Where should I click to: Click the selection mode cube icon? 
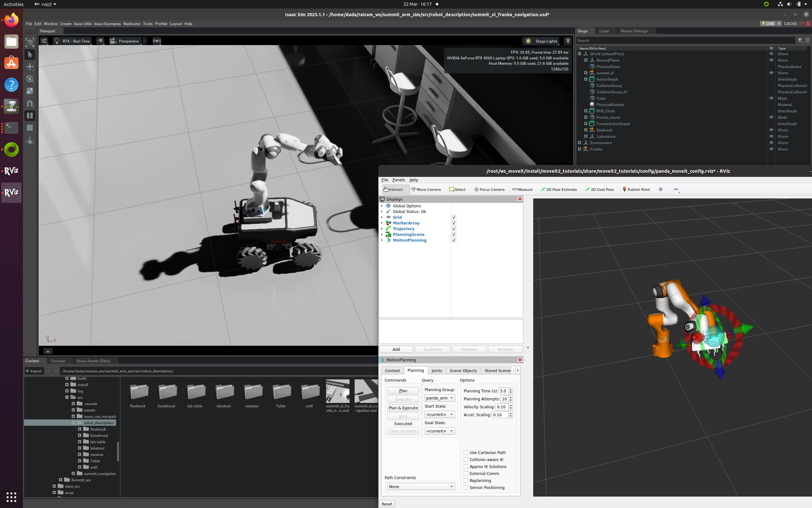(30, 42)
